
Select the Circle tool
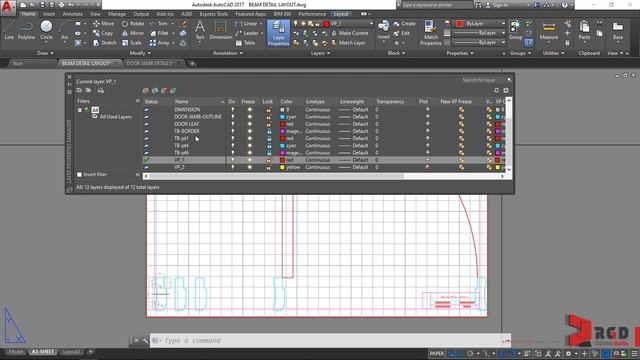pos(46,31)
